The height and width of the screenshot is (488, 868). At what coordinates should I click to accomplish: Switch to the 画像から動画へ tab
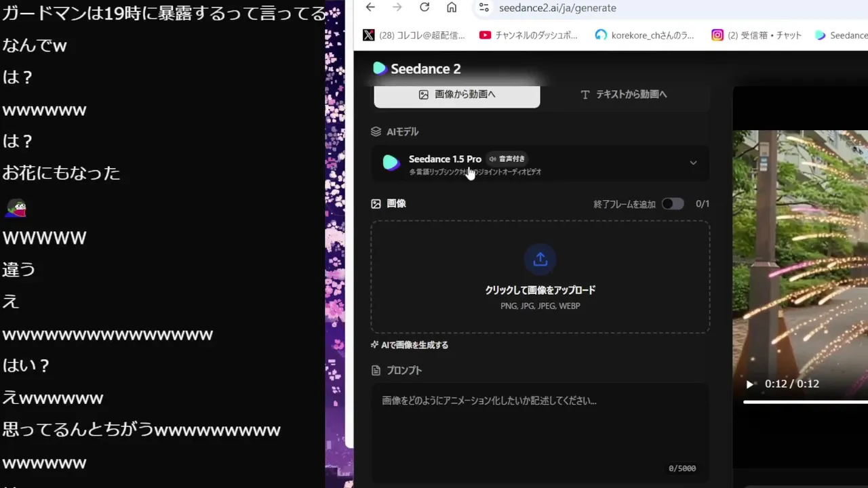(x=457, y=95)
